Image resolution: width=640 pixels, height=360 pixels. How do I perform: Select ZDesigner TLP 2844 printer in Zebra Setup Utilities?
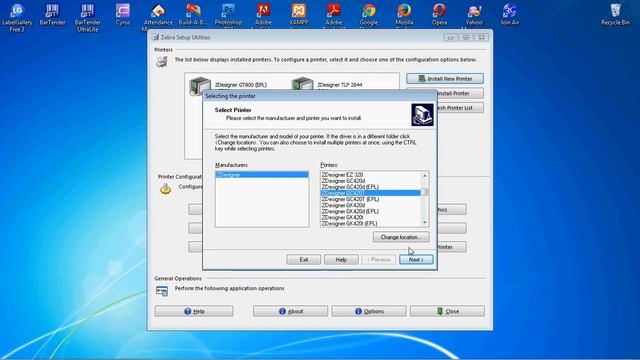pos(327,85)
